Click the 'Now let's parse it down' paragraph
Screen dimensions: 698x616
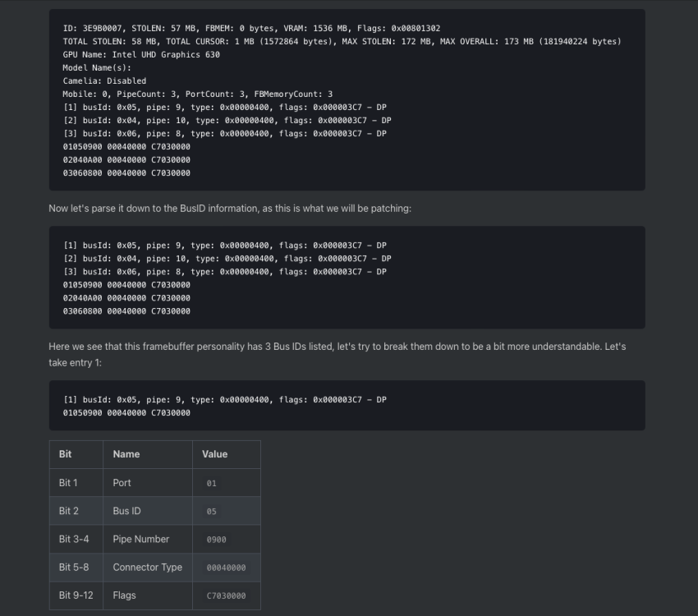click(230, 209)
